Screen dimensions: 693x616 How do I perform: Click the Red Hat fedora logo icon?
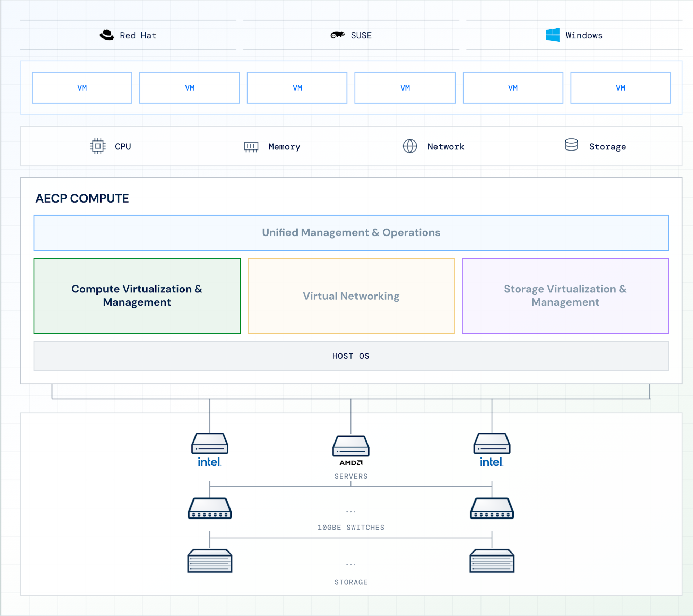(107, 35)
